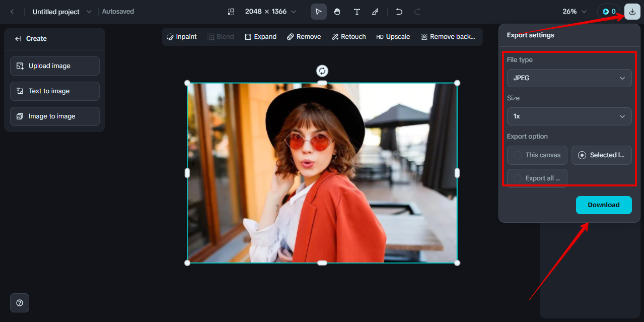Choose the Inpaint tool
Image resolution: width=644 pixels, height=322 pixels.
tap(182, 37)
